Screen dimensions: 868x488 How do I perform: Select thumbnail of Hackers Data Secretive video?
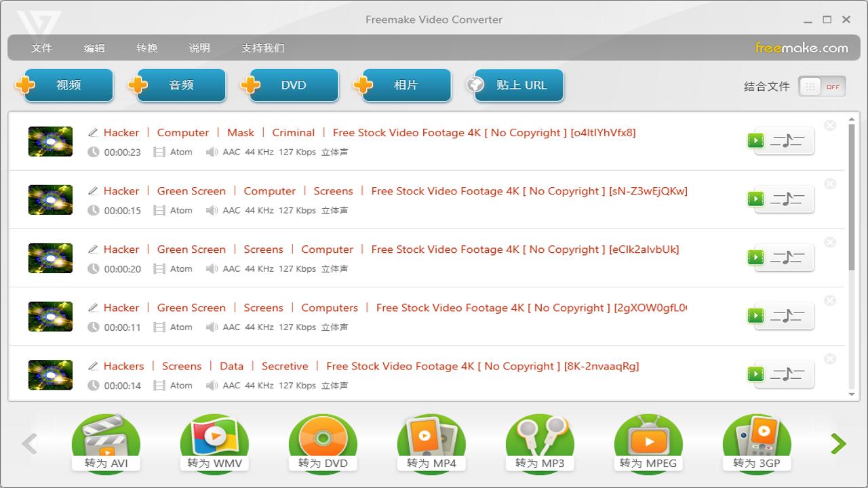click(x=50, y=375)
